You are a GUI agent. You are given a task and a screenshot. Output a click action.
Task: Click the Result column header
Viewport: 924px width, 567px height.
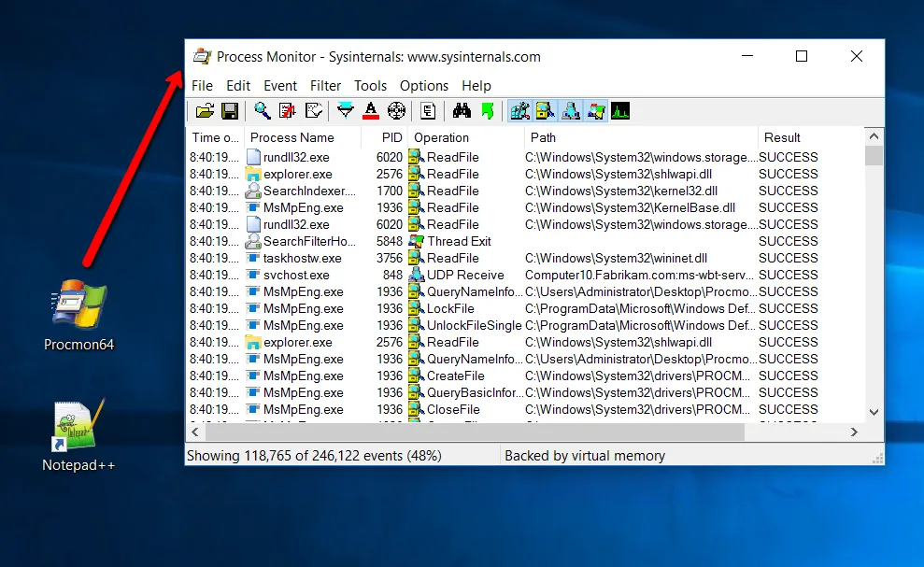(x=811, y=138)
